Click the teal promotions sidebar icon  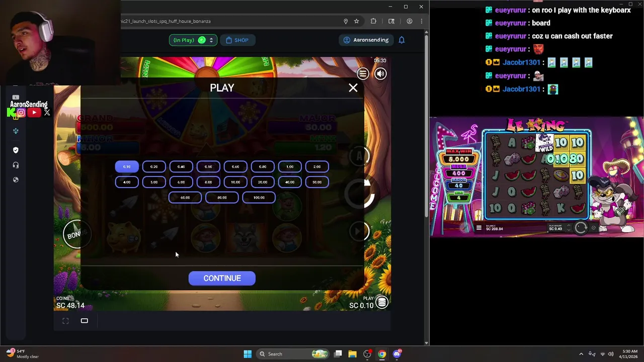(x=16, y=131)
